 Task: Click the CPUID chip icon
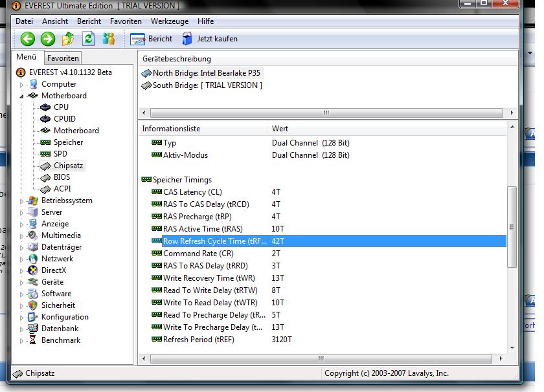pyautogui.click(x=45, y=119)
